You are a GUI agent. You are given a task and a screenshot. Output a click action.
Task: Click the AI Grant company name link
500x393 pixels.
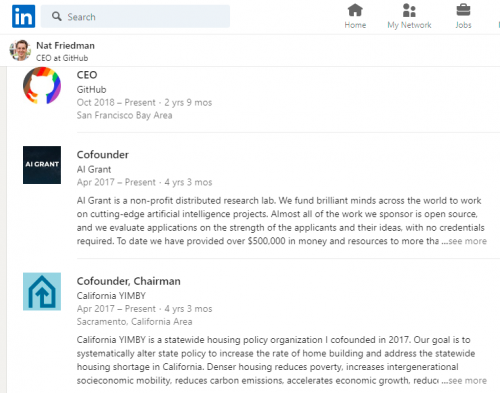tap(94, 169)
